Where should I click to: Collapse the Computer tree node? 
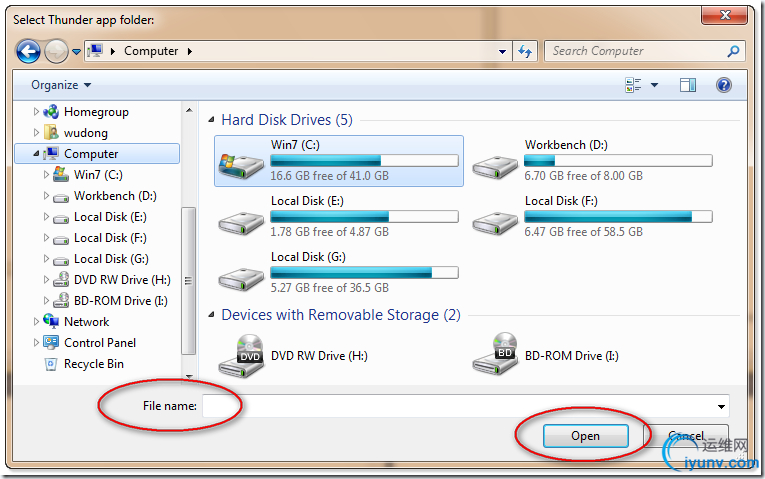point(36,154)
